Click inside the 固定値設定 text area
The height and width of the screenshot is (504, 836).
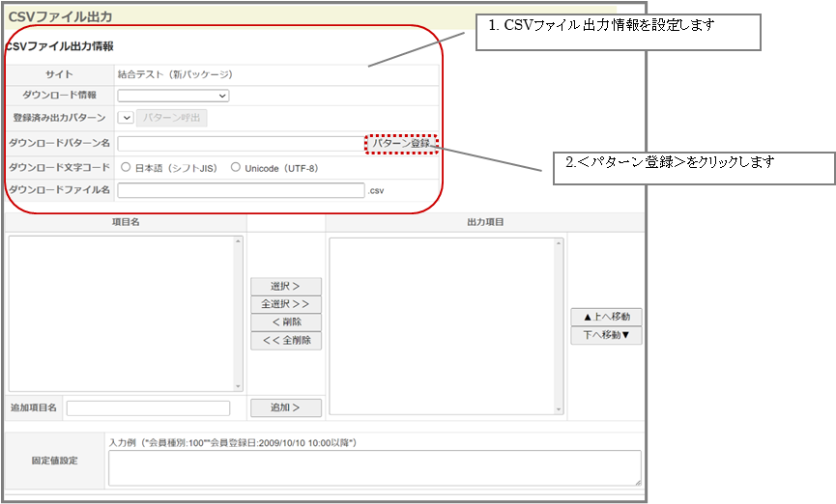[374, 467]
